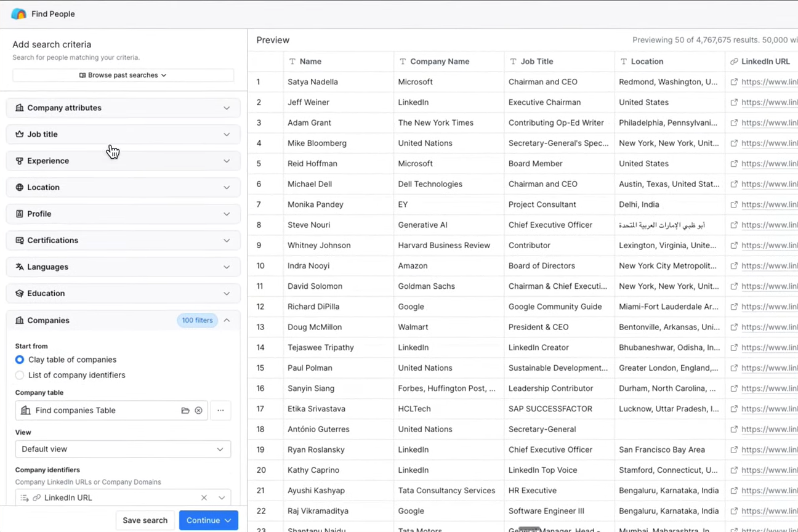Click the text type icon in Location header
The height and width of the screenshot is (532, 798).
(624, 62)
